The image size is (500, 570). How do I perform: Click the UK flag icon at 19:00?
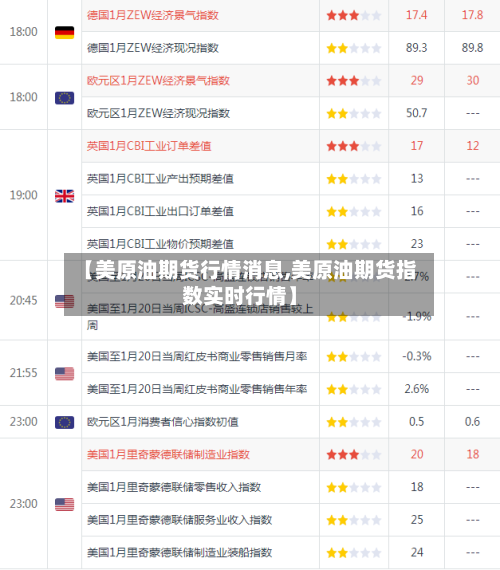(x=64, y=196)
